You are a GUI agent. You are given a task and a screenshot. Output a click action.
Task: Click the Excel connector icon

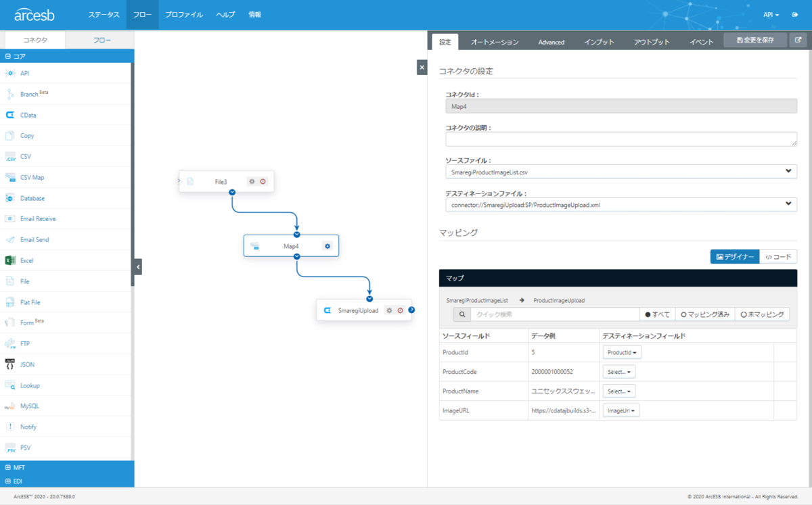click(x=10, y=260)
